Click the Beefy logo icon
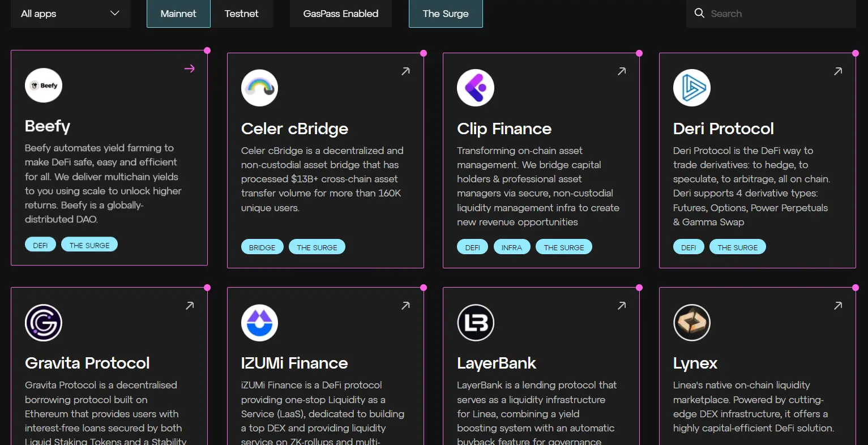The height and width of the screenshot is (445, 868). pos(44,85)
